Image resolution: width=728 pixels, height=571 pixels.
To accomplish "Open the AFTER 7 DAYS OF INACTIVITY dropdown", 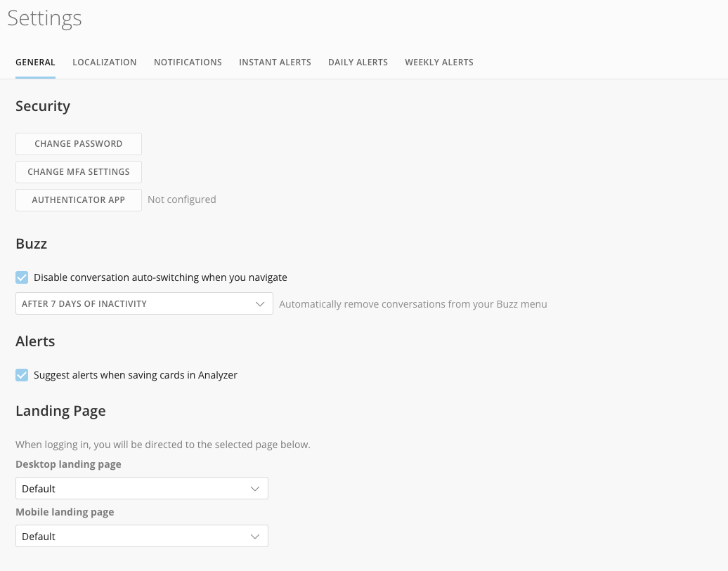I will [144, 303].
